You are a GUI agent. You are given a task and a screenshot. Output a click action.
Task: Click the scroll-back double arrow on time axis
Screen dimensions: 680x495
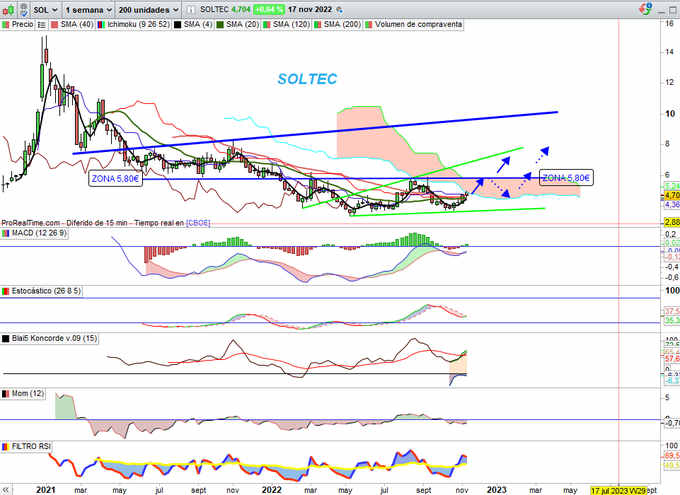[x=5, y=490]
